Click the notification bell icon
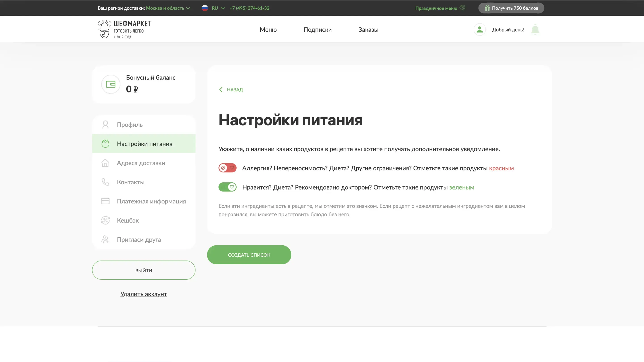 [535, 29]
